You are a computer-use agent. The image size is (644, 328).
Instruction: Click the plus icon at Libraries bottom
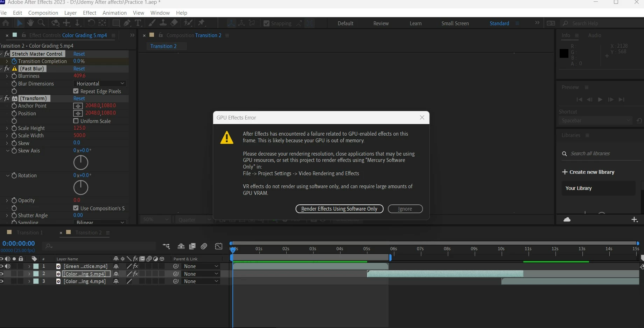pyautogui.click(x=635, y=220)
